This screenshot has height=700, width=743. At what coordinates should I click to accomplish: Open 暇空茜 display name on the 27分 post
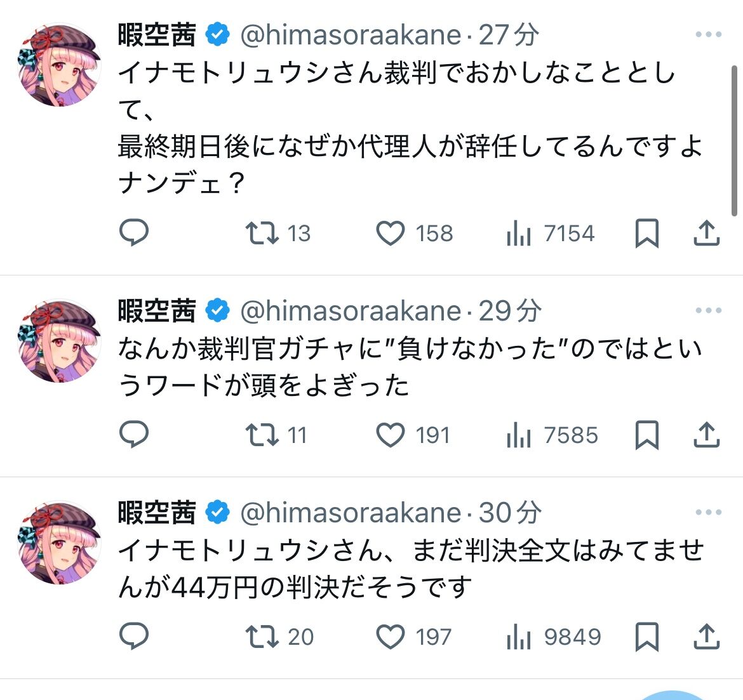(157, 35)
